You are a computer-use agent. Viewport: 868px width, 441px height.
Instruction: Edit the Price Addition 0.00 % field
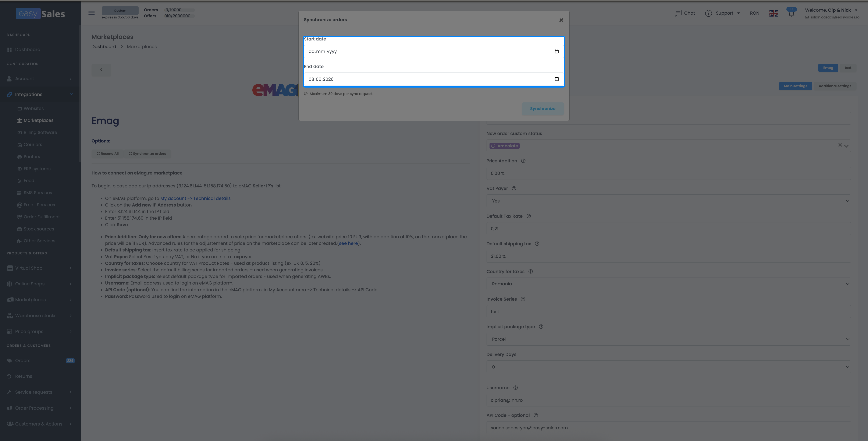[x=669, y=173]
